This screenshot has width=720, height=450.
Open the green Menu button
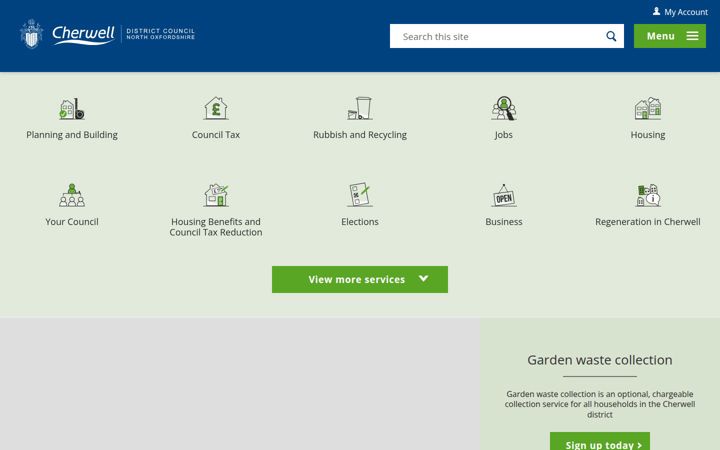click(x=669, y=36)
